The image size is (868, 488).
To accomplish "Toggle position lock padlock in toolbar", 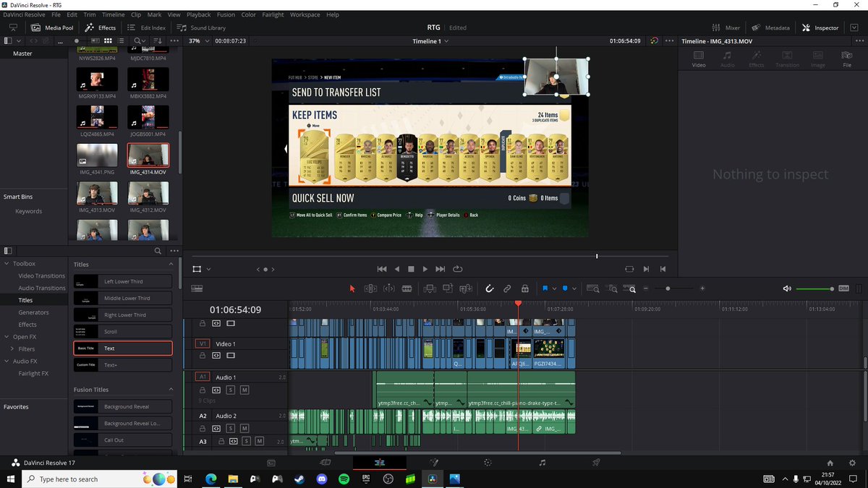I will [525, 288].
